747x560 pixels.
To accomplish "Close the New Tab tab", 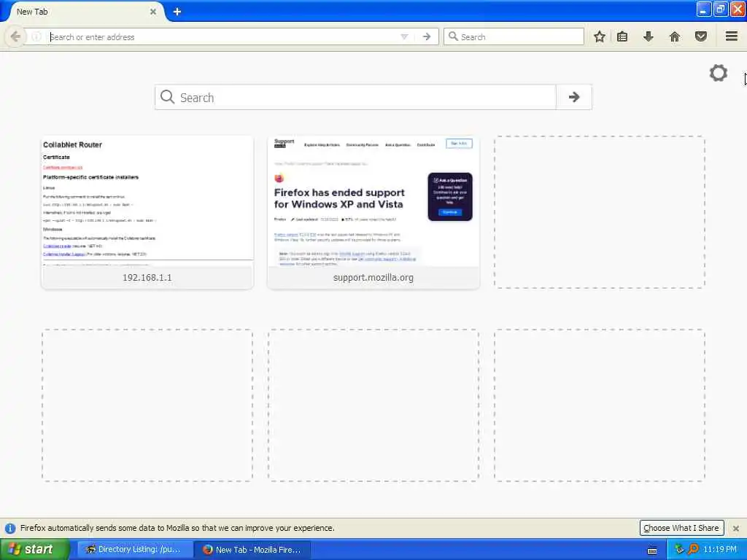I will pyautogui.click(x=153, y=12).
